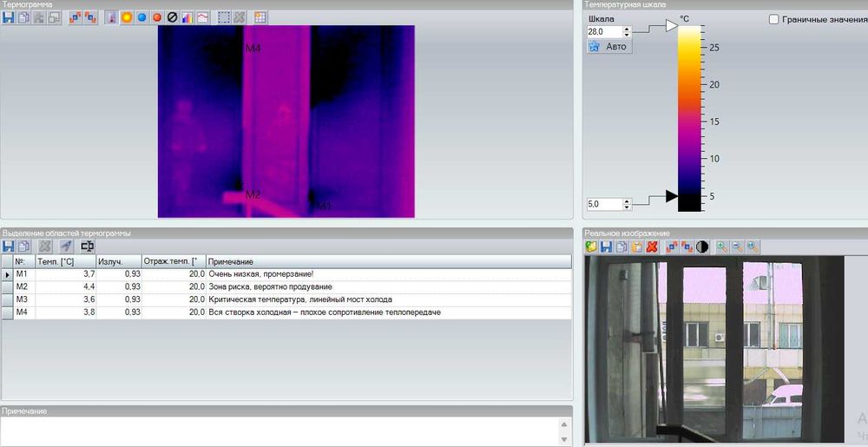The image size is (868, 447).
Task: Click the lower scale input field 5,0
Action: [x=604, y=204]
